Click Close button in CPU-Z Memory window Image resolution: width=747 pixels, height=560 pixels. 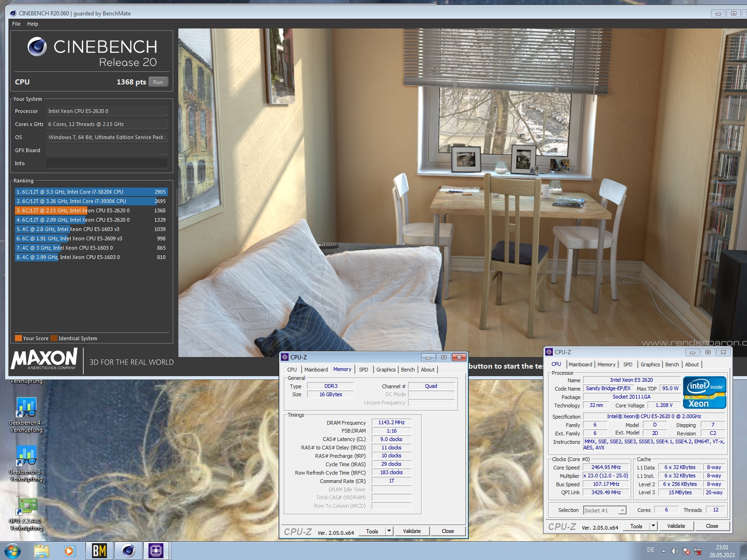pos(448,531)
